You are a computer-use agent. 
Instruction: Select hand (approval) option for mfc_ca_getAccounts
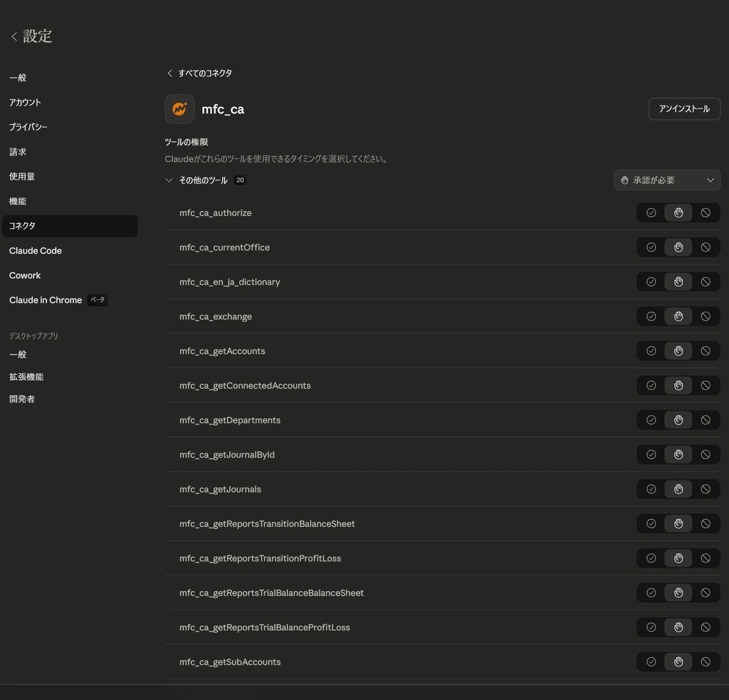pyautogui.click(x=679, y=351)
